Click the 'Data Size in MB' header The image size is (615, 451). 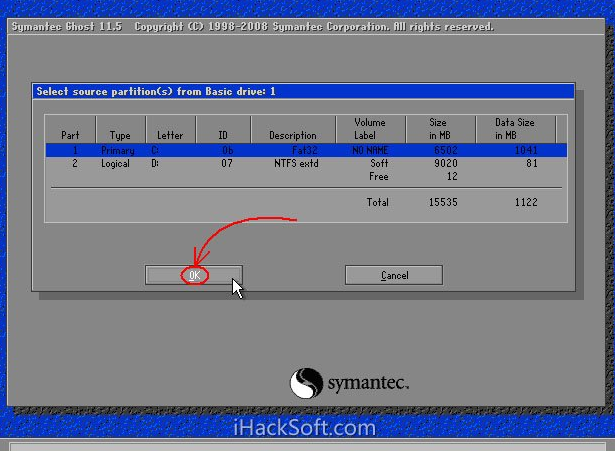pos(515,129)
